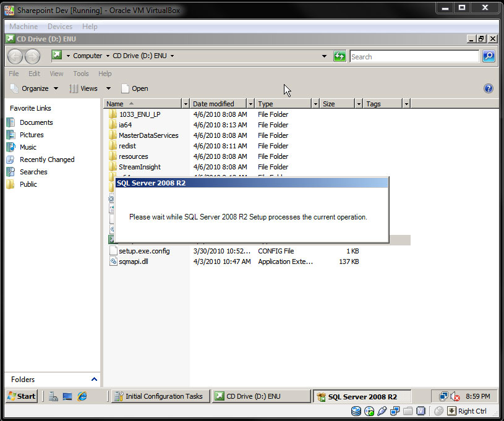Click the Date modified column header

tap(218, 104)
